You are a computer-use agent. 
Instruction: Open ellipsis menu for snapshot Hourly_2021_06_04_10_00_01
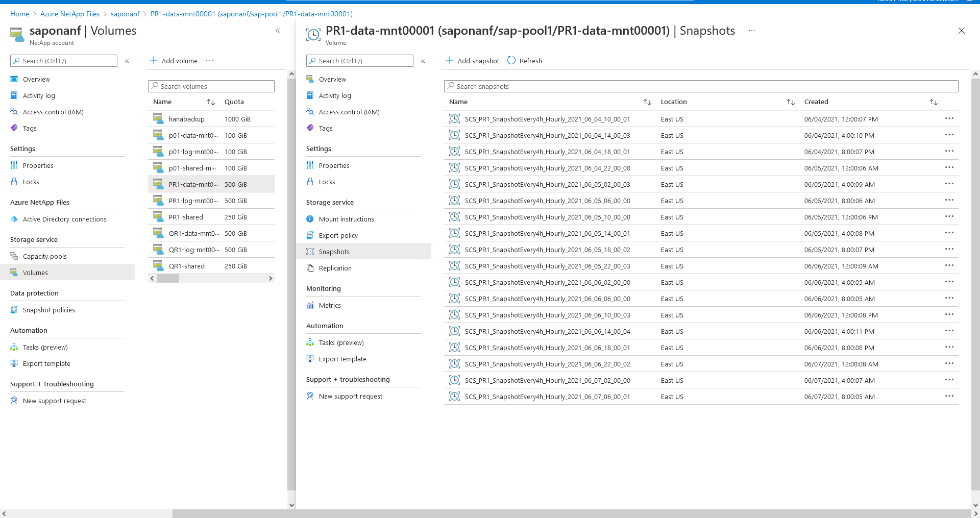coord(949,119)
